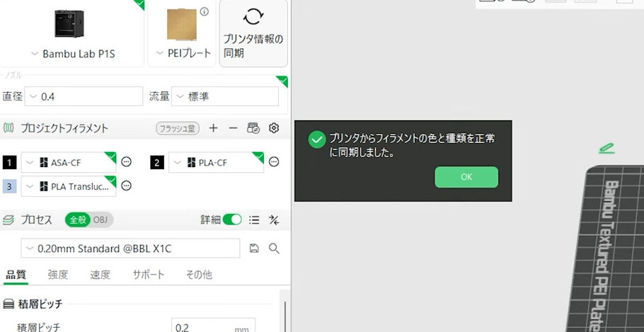The image size is (644, 332).
Task: Click the P1S printer thumbnail image
Action: click(x=69, y=23)
